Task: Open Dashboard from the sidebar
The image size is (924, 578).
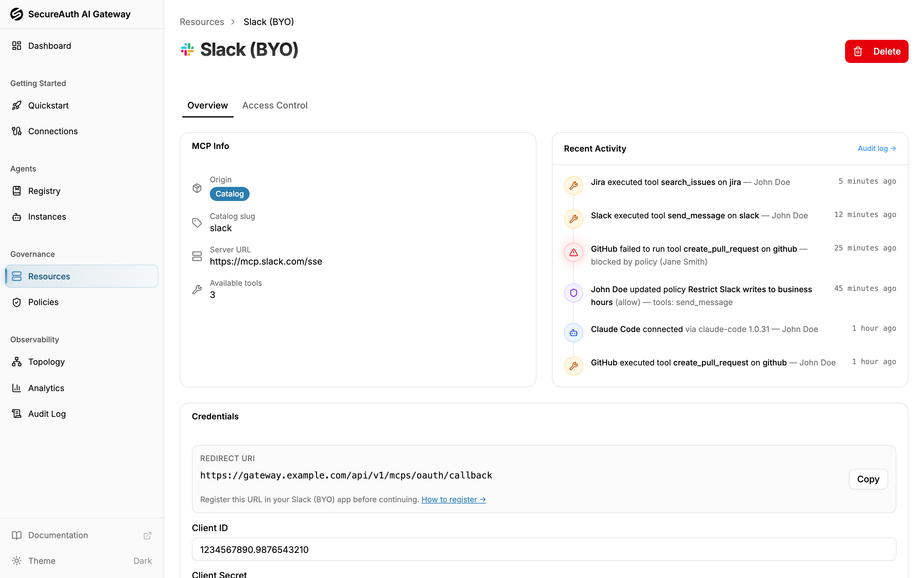Action: point(82,46)
